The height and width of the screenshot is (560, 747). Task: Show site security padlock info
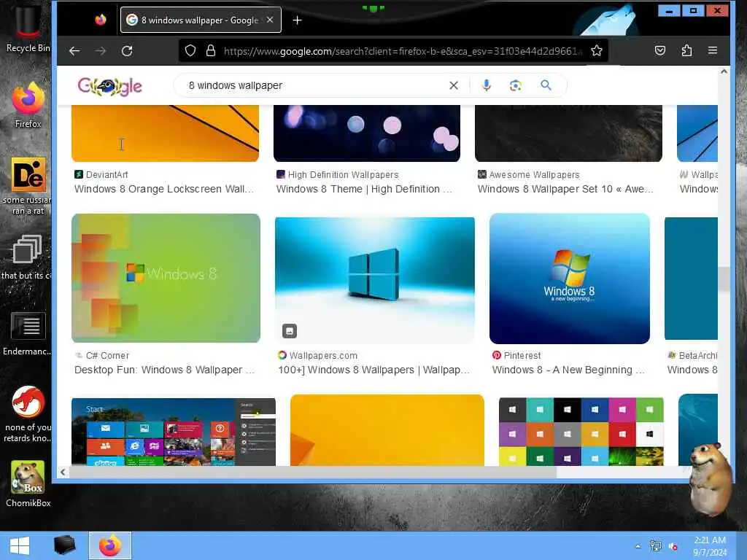click(211, 50)
